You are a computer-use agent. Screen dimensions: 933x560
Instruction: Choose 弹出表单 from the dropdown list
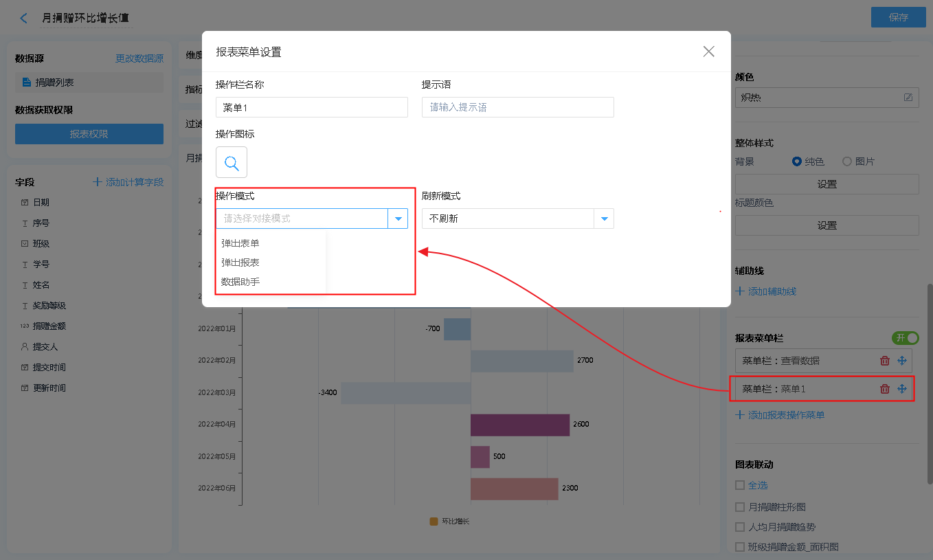coord(240,243)
